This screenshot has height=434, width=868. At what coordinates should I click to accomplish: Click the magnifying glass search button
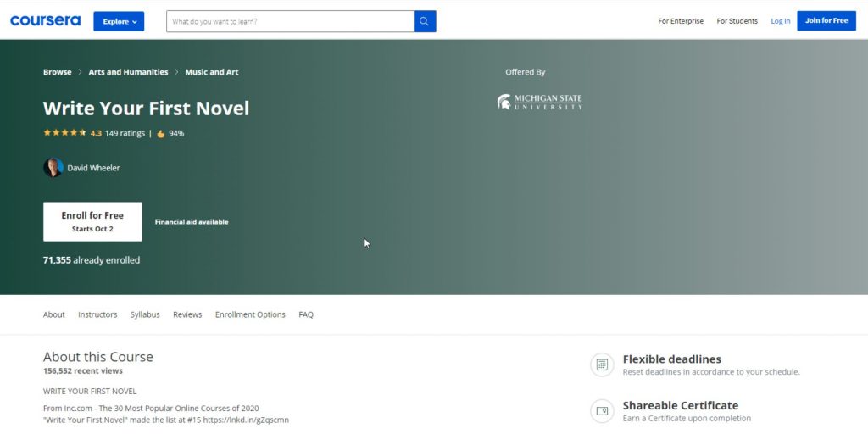(x=425, y=21)
